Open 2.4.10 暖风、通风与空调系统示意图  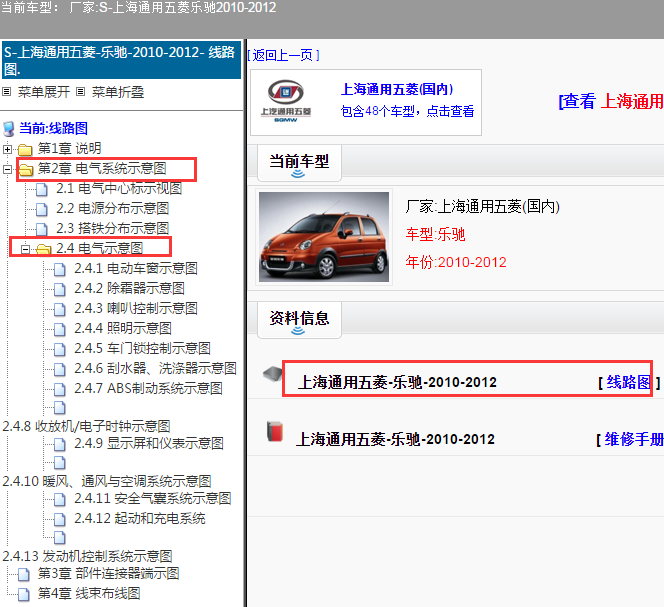coord(107,481)
